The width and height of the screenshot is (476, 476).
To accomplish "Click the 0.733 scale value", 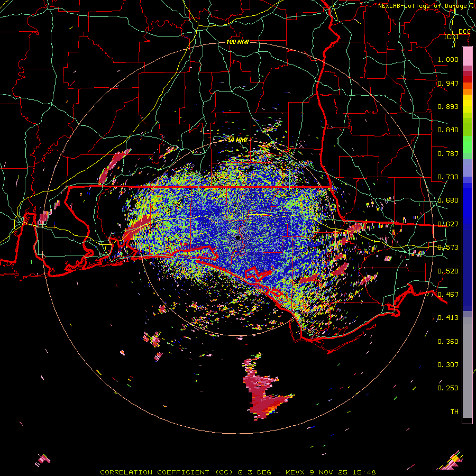I will tap(448, 177).
